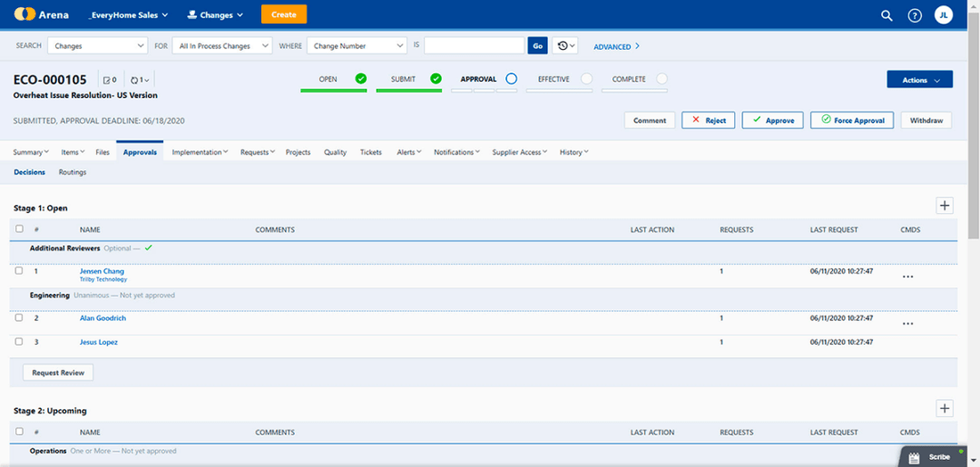Tick the checkbox for Jesus Lopez
Screen dimensions: 980x467
click(19, 341)
